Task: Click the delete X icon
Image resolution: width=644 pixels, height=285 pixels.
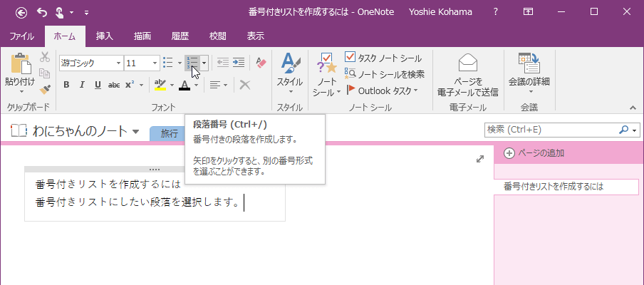Action: click(245, 85)
